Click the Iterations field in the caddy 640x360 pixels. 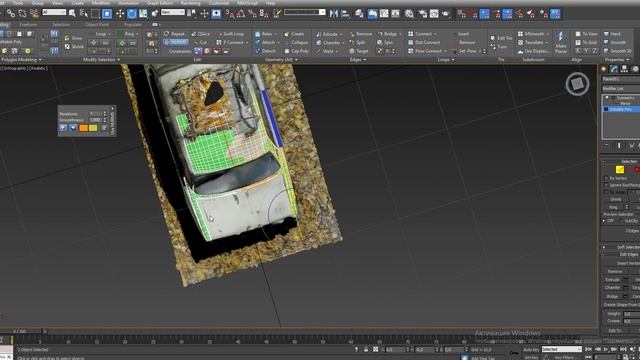tap(96, 114)
